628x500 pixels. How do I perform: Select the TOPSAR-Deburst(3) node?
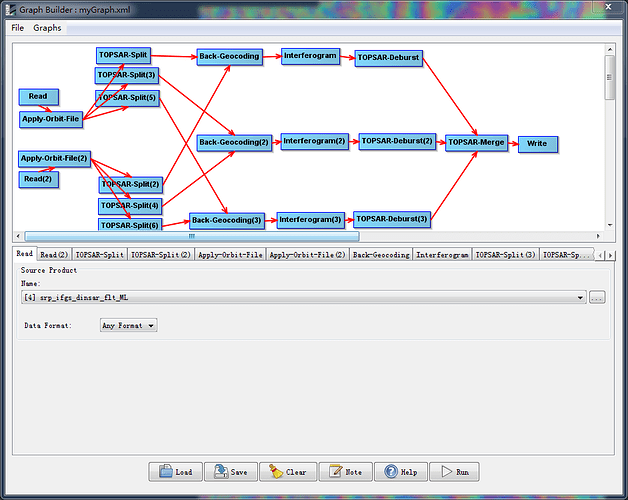(x=392, y=220)
